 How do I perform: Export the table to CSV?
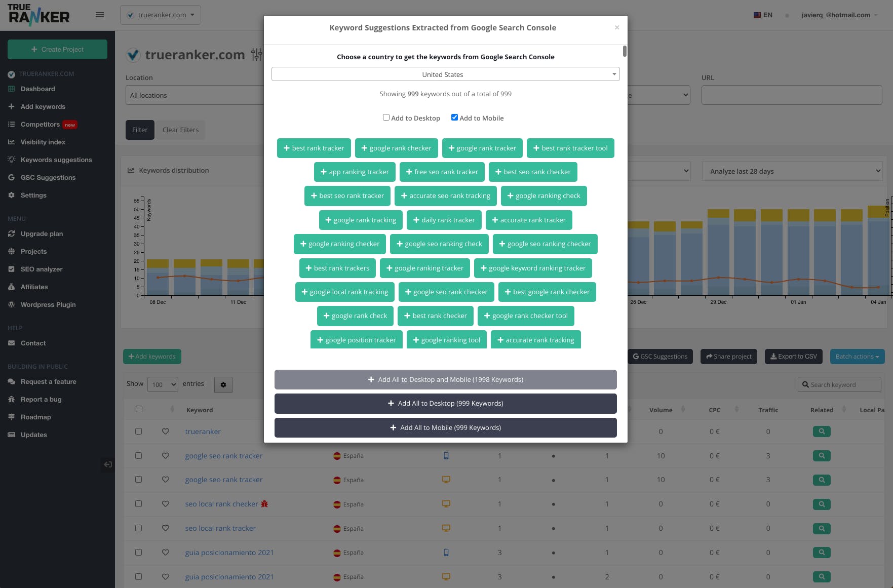tap(794, 357)
